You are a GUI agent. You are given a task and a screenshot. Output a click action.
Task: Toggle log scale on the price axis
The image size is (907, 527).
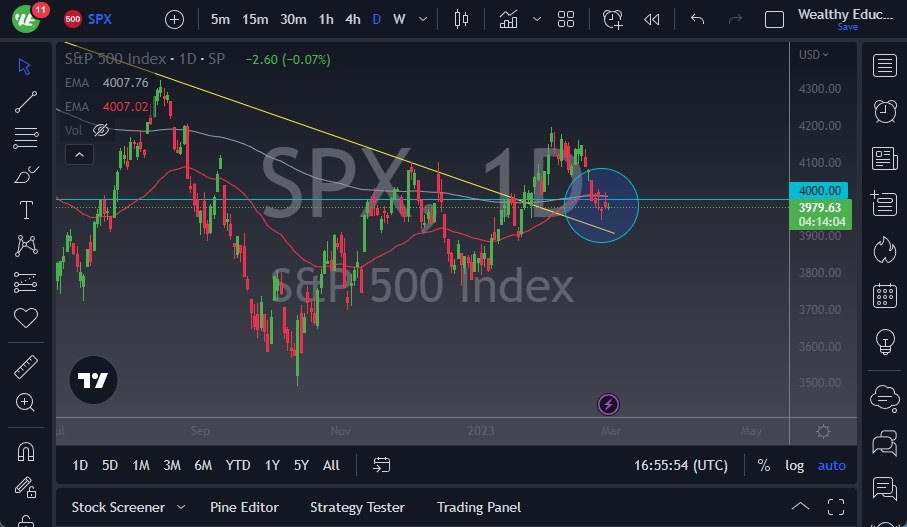click(794, 465)
